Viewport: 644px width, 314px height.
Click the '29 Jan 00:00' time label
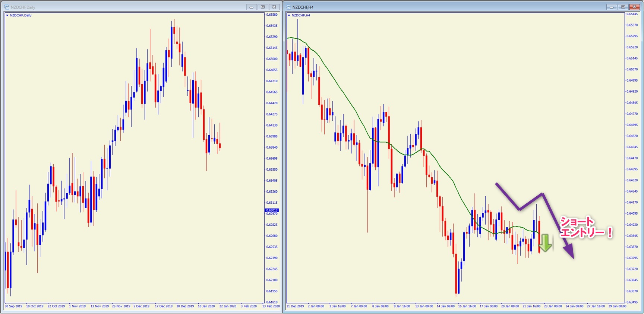coord(618,306)
